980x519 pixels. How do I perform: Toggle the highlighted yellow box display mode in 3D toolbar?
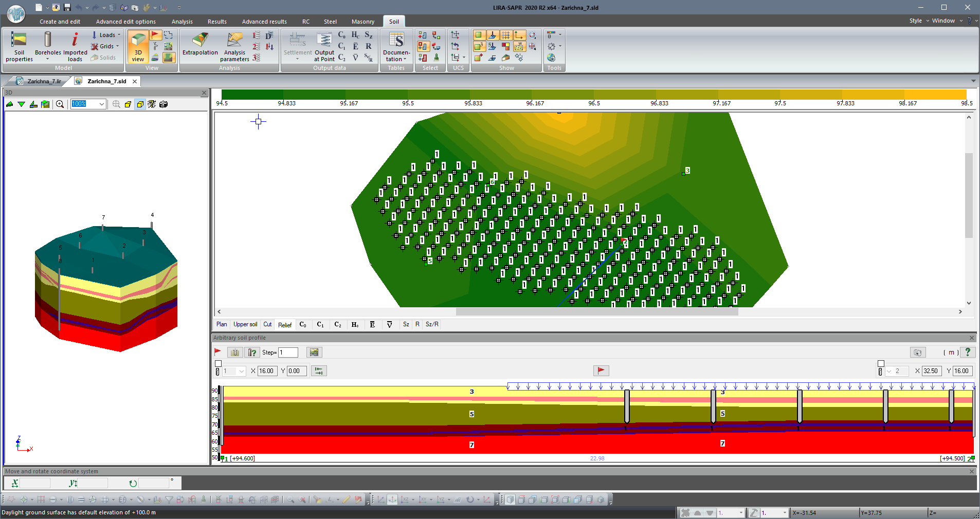point(140,104)
